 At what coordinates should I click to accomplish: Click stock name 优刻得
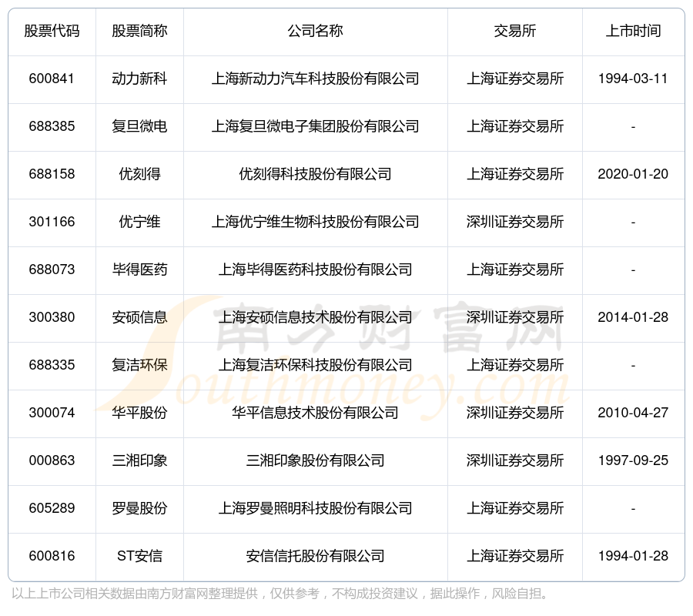tap(139, 174)
